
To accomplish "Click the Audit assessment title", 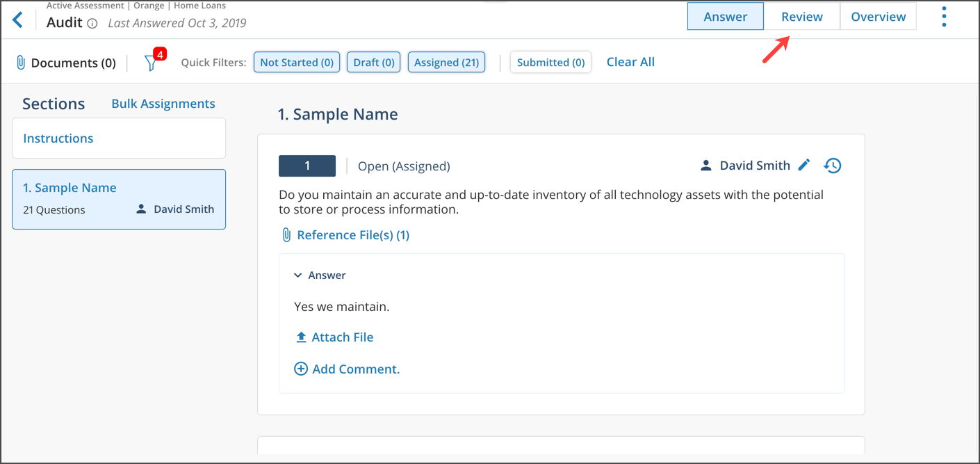I will tap(65, 22).
